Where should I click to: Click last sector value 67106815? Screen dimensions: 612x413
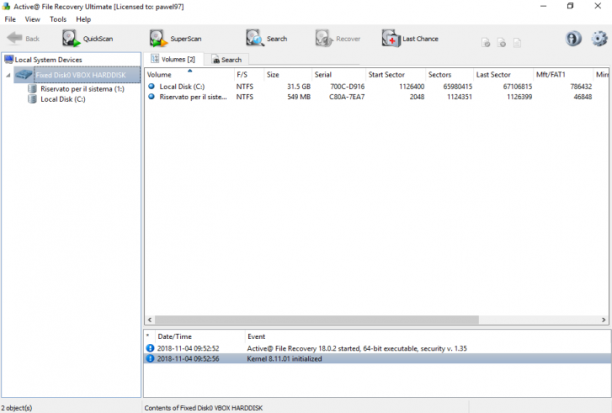517,86
